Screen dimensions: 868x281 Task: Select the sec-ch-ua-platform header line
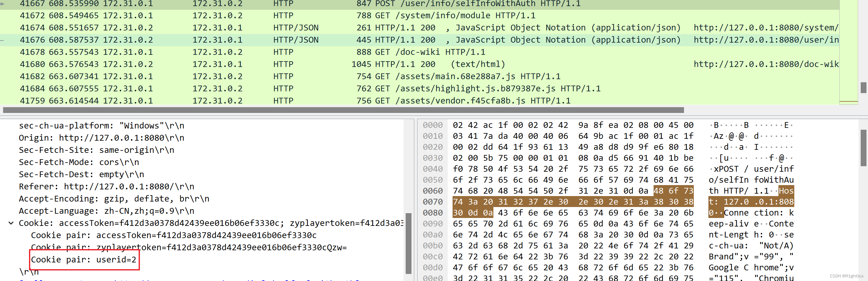point(101,126)
